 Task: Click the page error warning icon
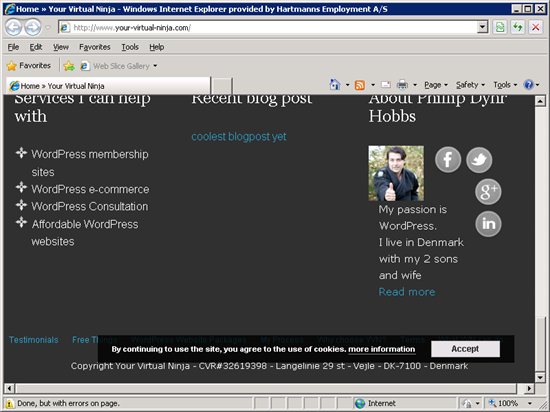pyautogui.click(x=9, y=403)
